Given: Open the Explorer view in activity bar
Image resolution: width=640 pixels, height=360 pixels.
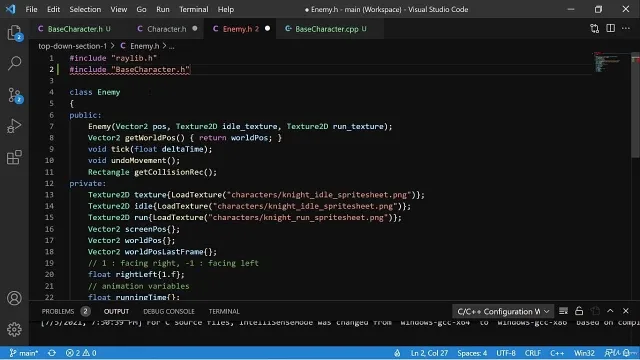Looking at the screenshot, I should (x=15, y=33).
